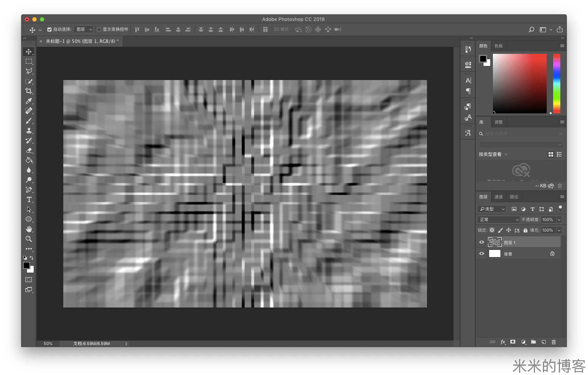
Task: Add a layer style with fx icon
Action: (x=503, y=342)
